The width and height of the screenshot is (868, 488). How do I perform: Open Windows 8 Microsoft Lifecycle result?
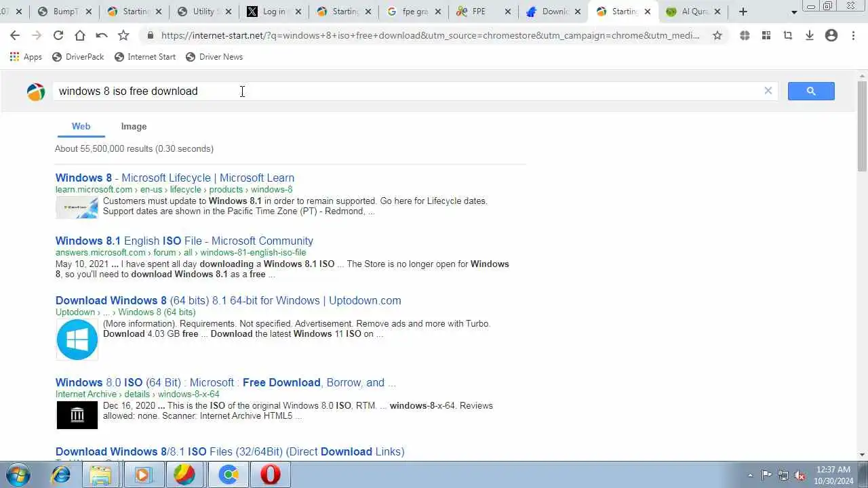click(x=175, y=178)
